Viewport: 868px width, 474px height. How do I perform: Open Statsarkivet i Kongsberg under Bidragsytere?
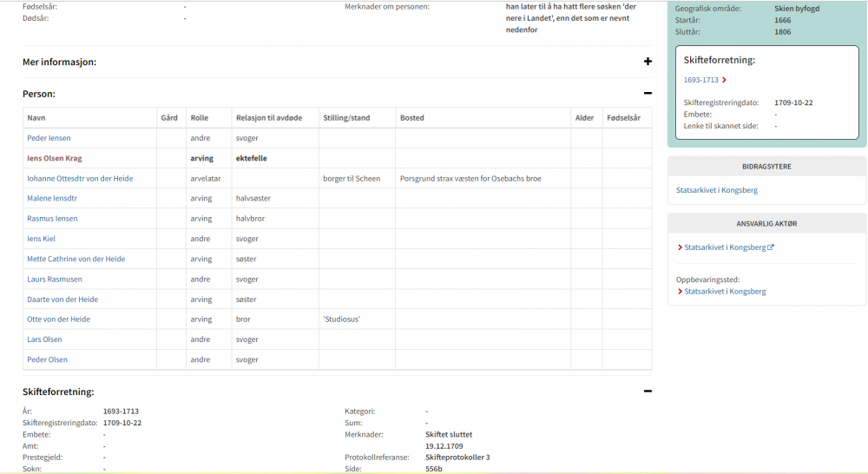pos(717,190)
